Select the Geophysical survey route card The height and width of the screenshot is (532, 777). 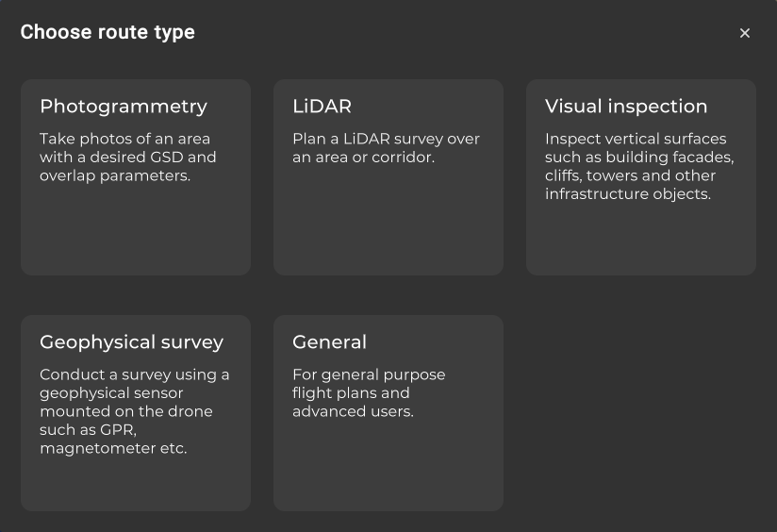click(x=136, y=413)
